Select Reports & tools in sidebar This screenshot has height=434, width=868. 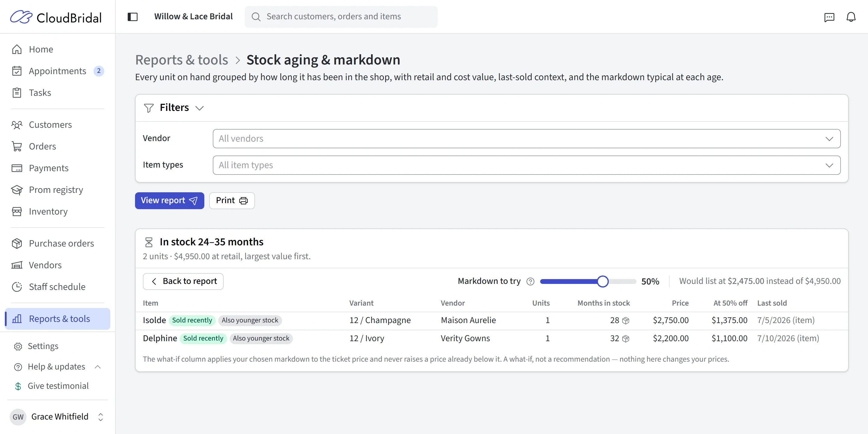pos(58,319)
